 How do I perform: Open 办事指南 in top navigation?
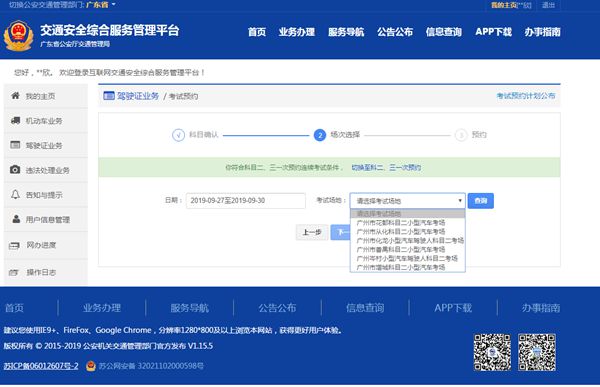(542, 32)
